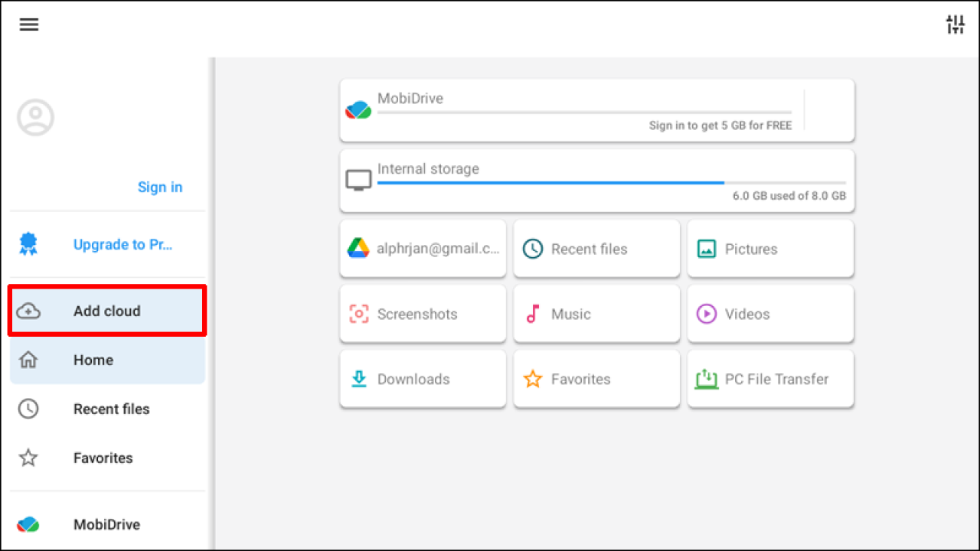Open the Pictures category icon
This screenshot has width=980, height=551.
706,249
